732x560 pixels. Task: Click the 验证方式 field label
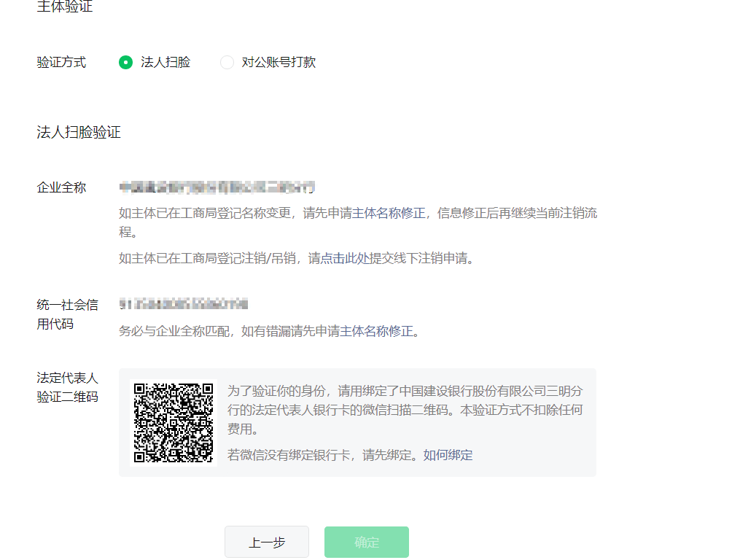pos(61,62)
